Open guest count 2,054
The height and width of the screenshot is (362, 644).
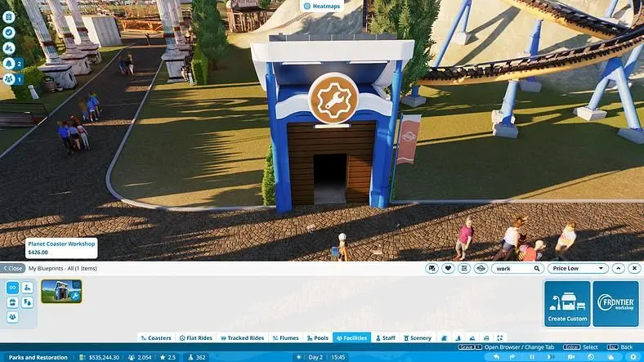pyautogui.click(x=140, y=357)
